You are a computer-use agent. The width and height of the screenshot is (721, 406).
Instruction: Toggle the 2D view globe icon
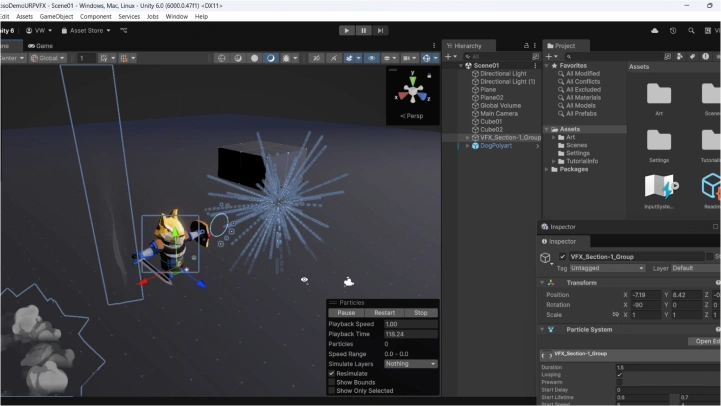pyautogui.click(x=222, y=58)
